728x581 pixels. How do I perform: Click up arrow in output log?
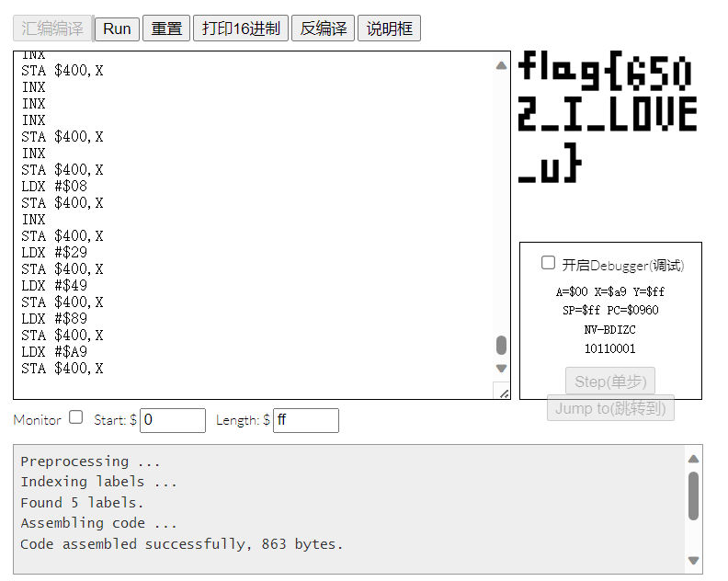click(x=693, y=459)
